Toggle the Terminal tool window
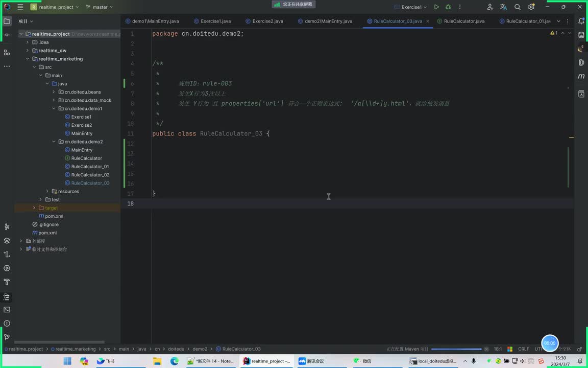This screenshot has height=368, width=588. (7, 310)
